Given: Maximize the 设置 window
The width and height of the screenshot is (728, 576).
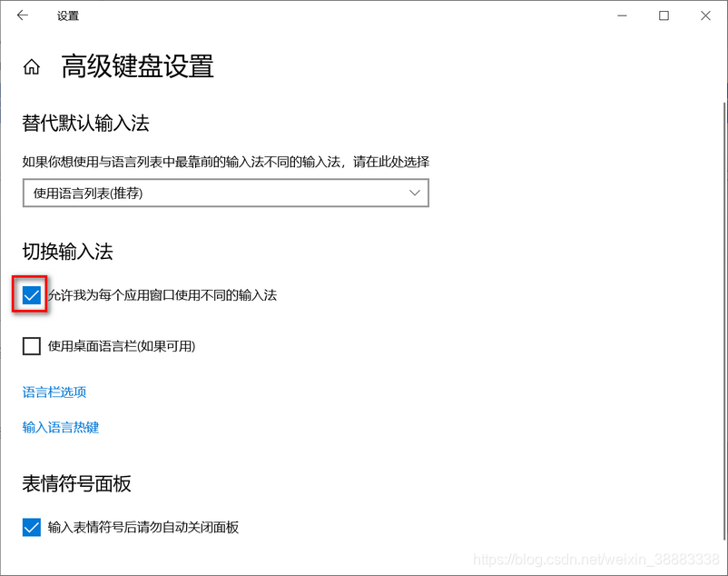Looking at the screenshot, I should (x=664, y=15).
